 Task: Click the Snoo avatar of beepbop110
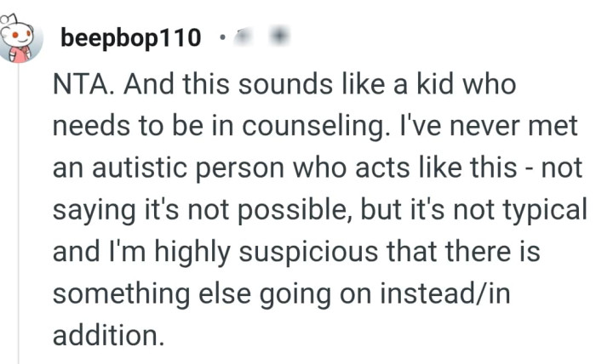19,40
